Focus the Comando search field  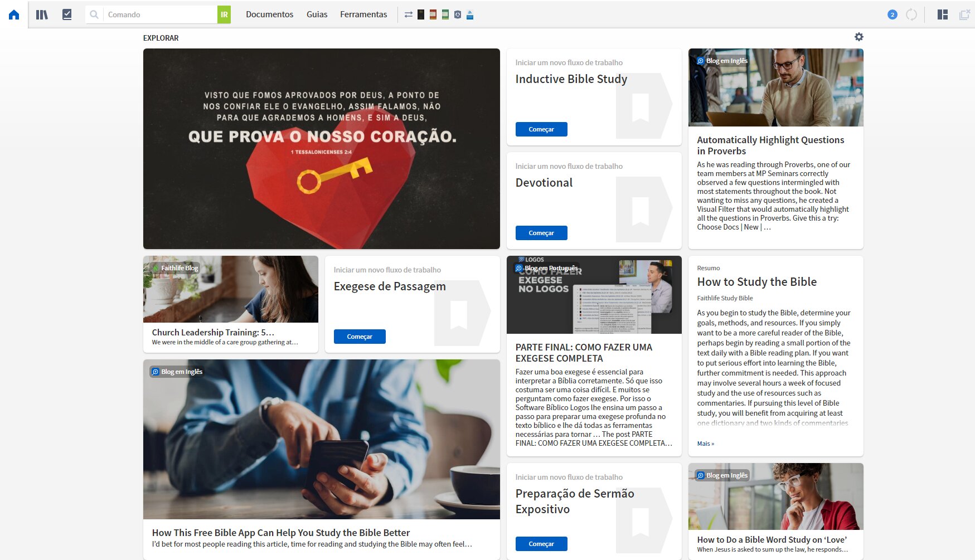coord(161,14)
